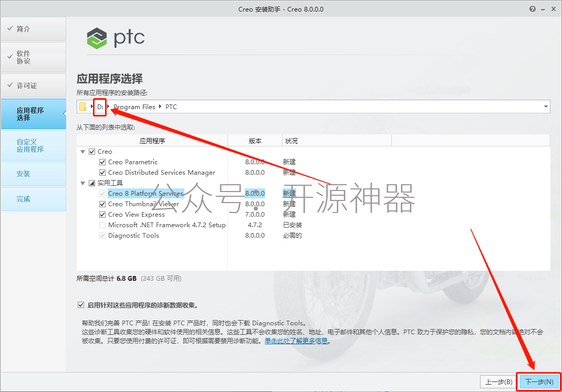Open 完成 step in sidebar
Image resolution: width=562 pixels, height=392 pixels.
pyautogui.click(x=33, y=199)
